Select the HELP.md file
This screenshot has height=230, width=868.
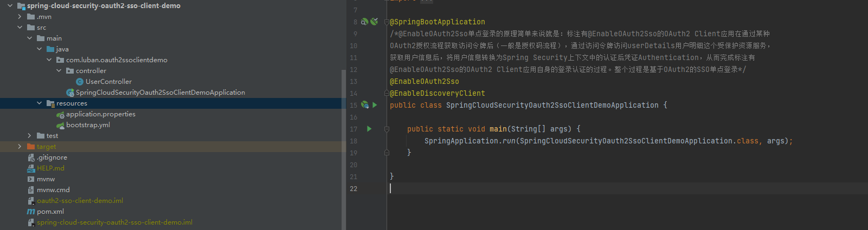click(x=50, y=168)
